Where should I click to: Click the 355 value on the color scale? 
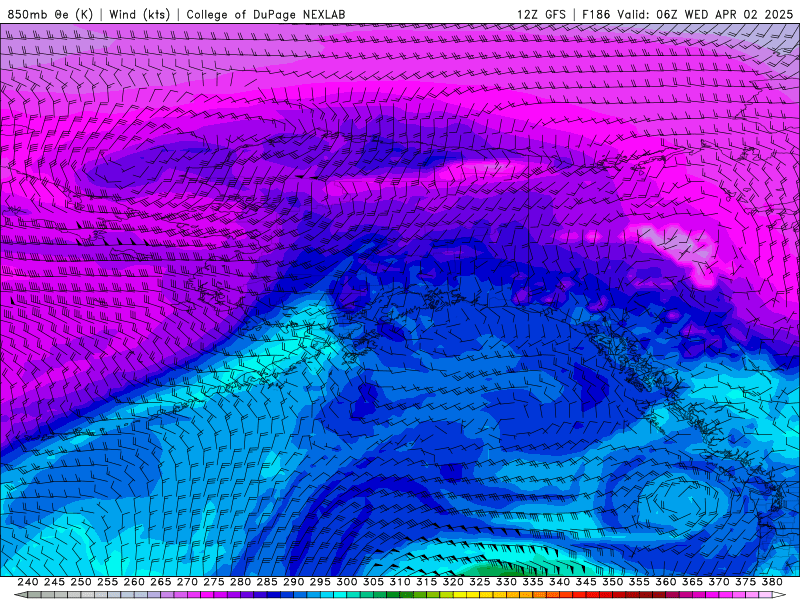pos(639,582)
